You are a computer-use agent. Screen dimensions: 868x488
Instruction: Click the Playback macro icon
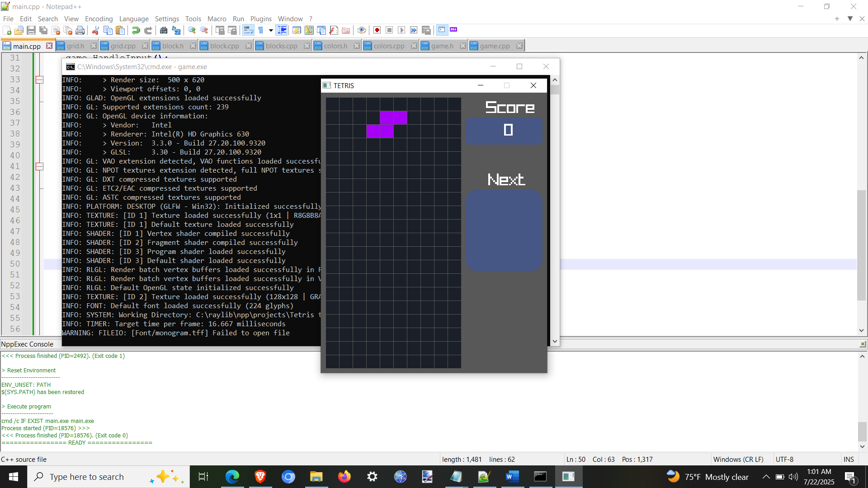[401, 30]
